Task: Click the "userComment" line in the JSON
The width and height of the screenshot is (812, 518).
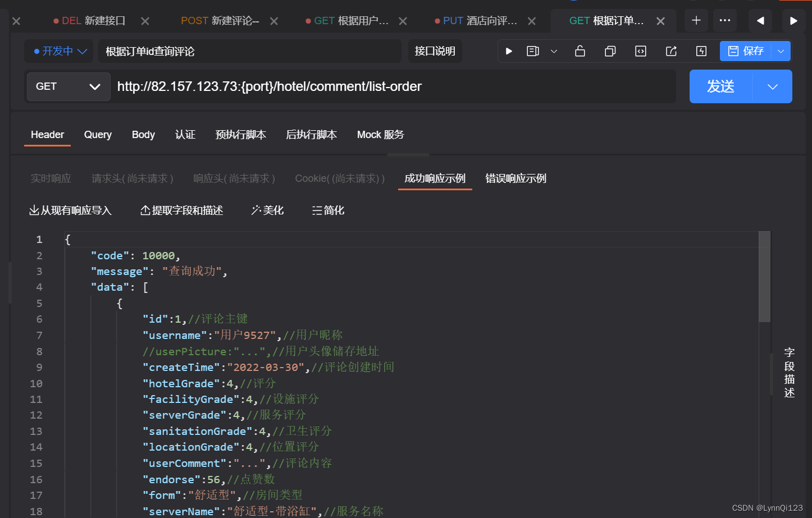Action: point(237,463)
